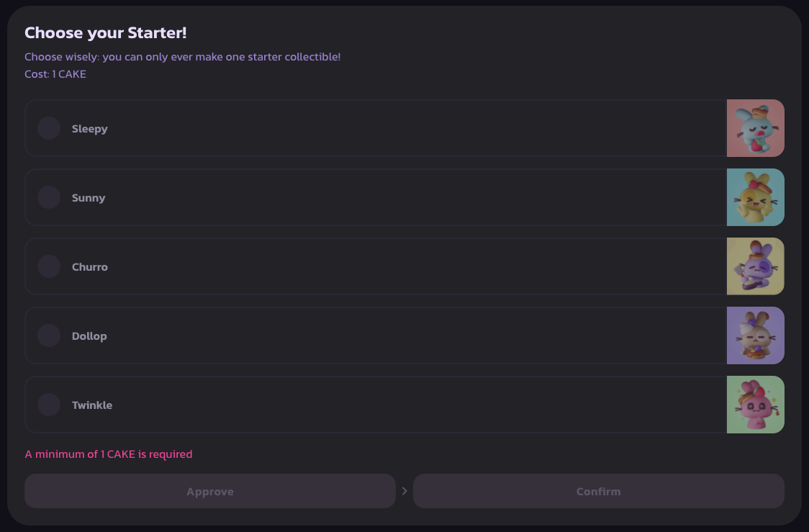Click the chevron between Approve and Confirm
809x532 pixels.
[x=404, y=491]
